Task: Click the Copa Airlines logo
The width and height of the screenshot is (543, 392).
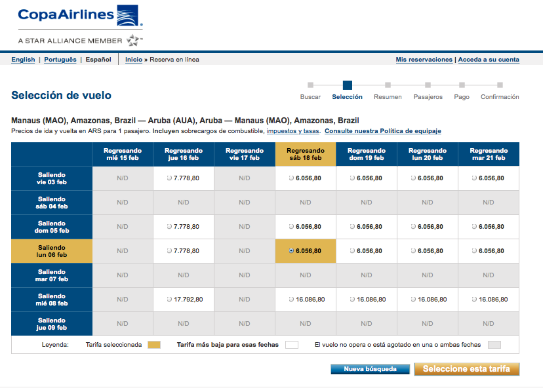Action: click(80, 16)
